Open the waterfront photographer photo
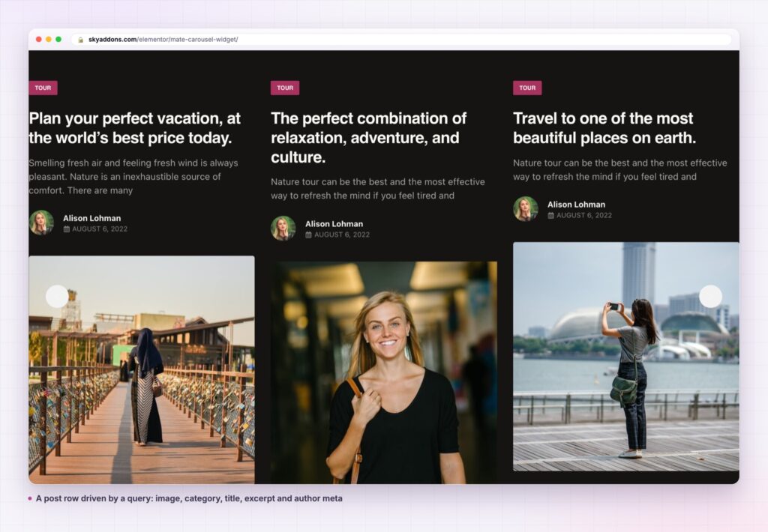Viewport: 768px width, 532px height. (626, 357)
